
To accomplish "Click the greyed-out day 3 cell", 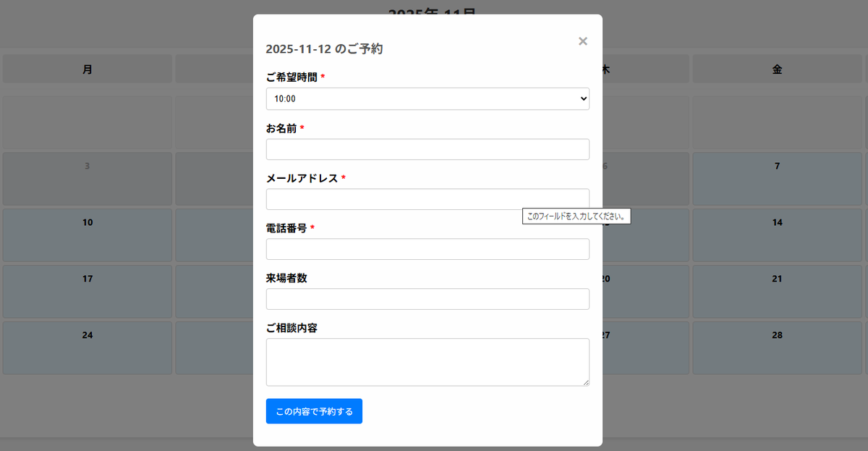I will click(x=88, y=178).
